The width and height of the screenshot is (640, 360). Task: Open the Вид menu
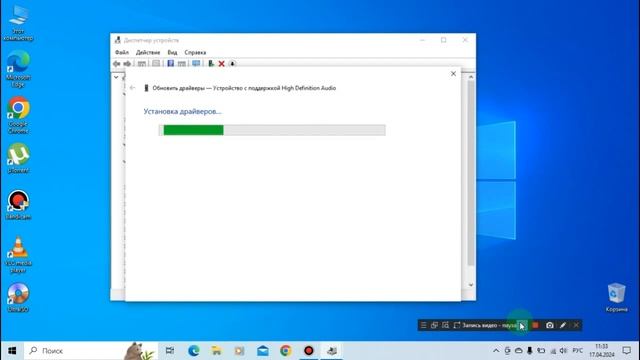tap(172, 52)
